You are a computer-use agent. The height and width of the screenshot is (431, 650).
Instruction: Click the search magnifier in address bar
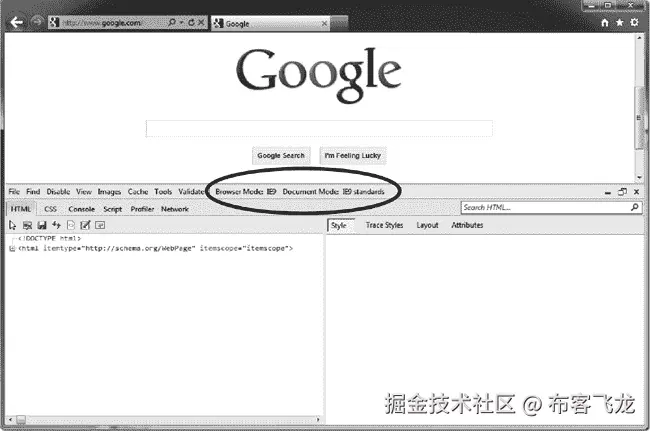tap(172, 22)
